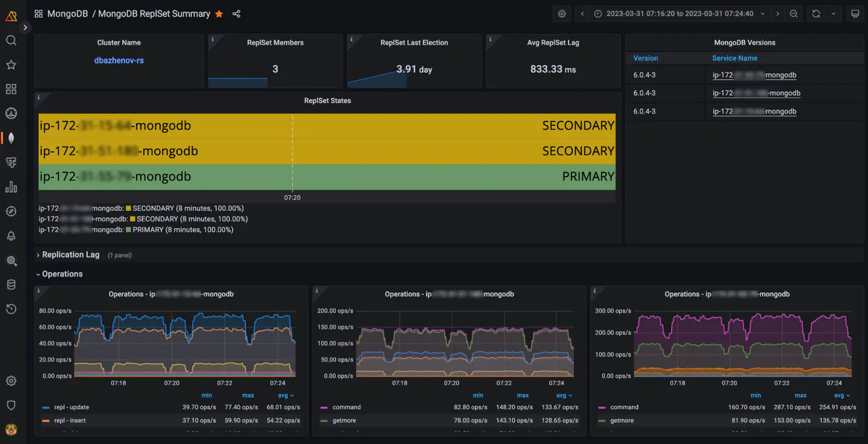Open dashboard settings gear in top toolbar
Viewport: 868px width, 444px height.
click(562, 14)
